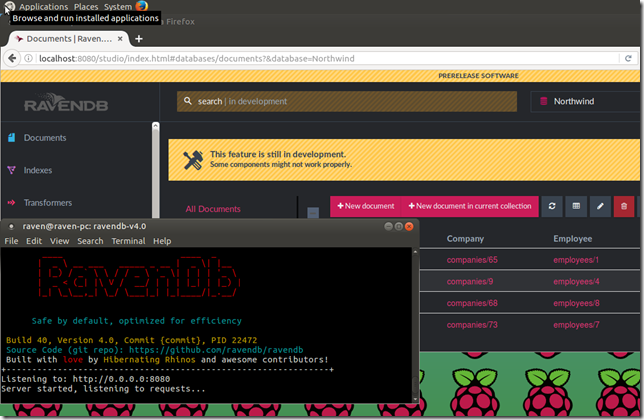The width and height of the screenshot is (644, 420).
Task: Open the companies/65 link
Action: click(x=472, y=260)
